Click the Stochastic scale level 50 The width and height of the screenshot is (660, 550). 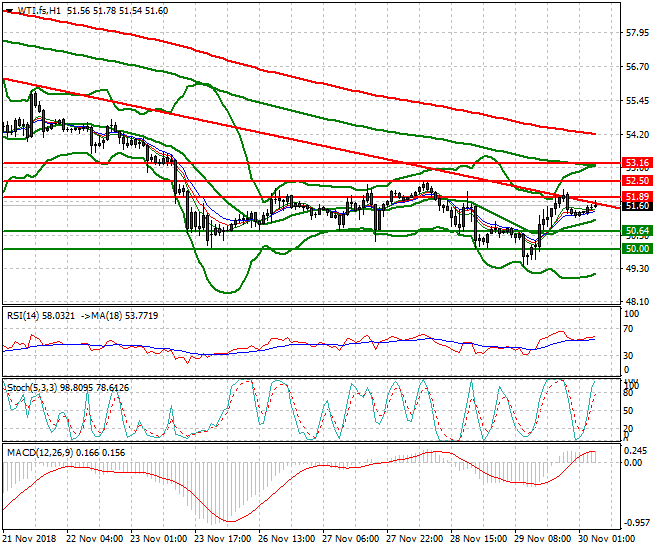(628, 411)
